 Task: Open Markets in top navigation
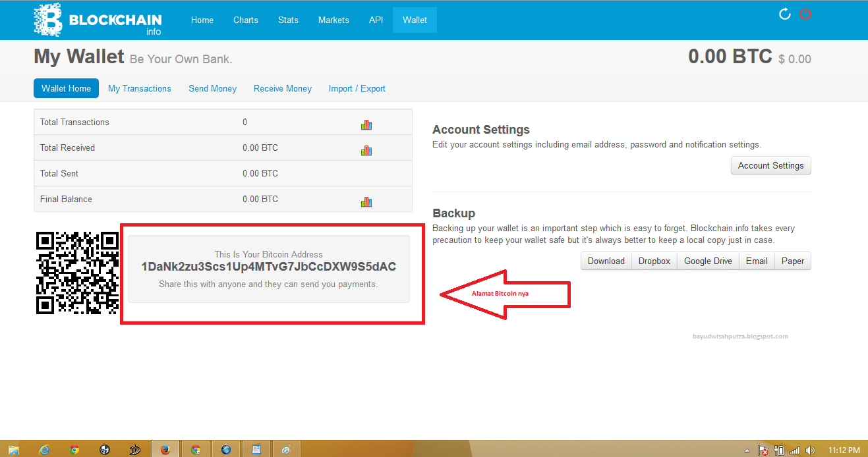(333, 20)
